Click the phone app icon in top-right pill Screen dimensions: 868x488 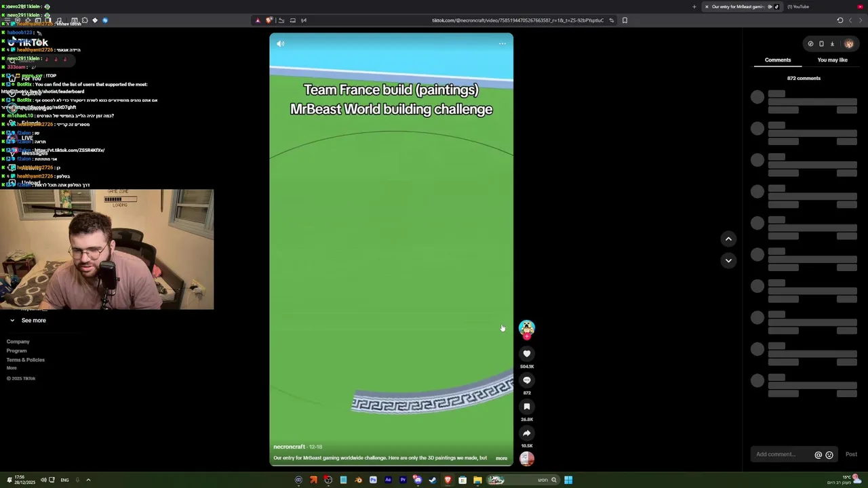(821, 44)
